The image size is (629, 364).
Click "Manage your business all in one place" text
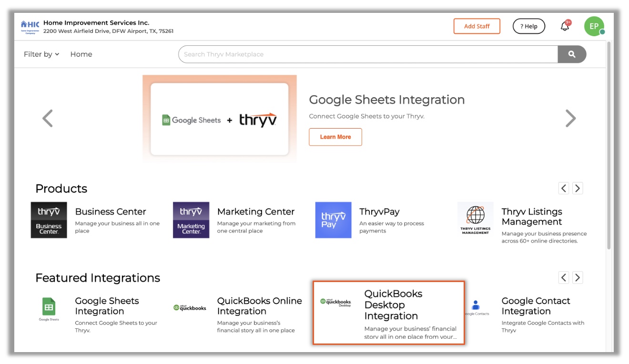[x=117, y=227]
